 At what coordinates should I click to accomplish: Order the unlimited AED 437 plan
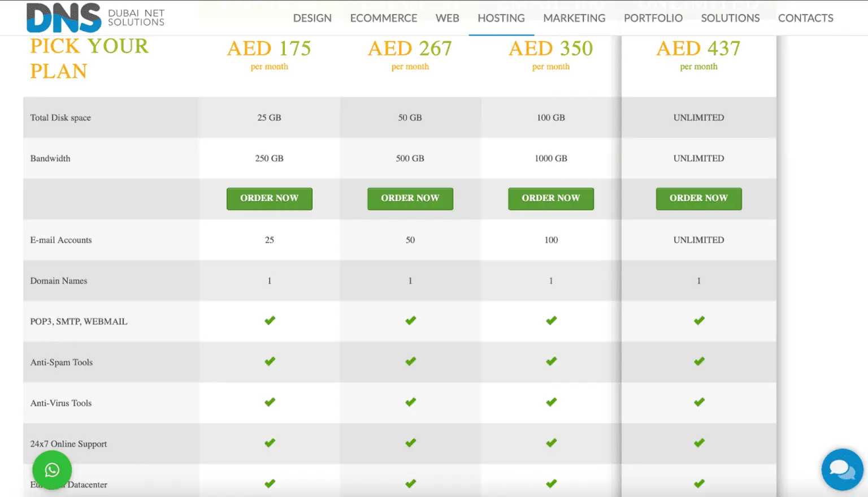point(698,198)
